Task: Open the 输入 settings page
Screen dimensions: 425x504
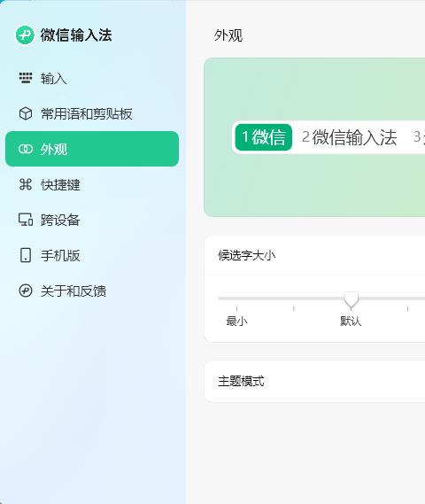Action: pos(92,78)
